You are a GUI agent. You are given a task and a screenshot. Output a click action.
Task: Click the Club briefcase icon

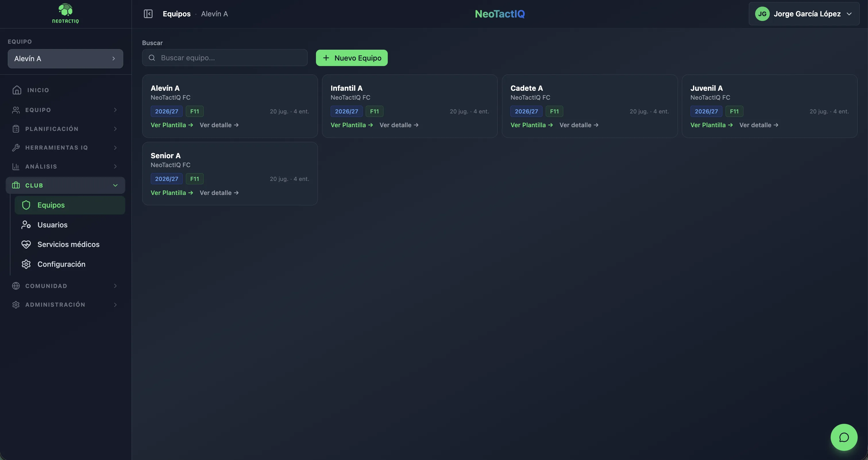point(16,185)
